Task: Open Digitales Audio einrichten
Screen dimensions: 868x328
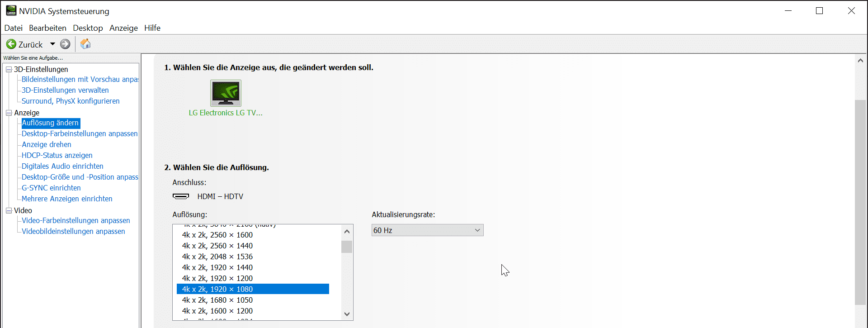Action: (62, 166)
